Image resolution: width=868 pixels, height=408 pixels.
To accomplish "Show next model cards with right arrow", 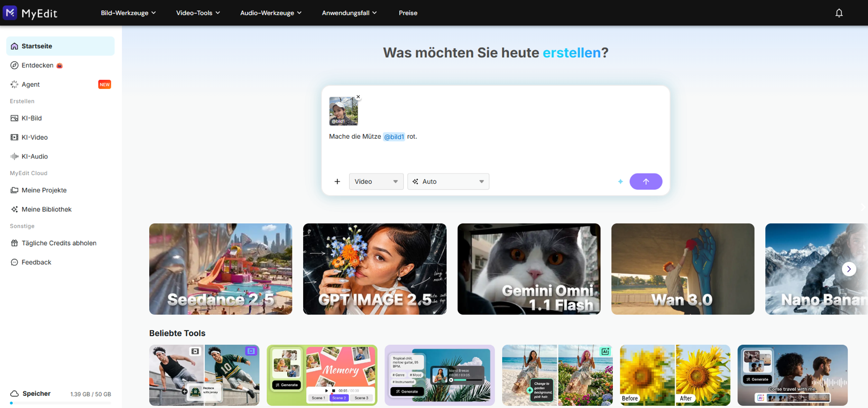I will [849, 269].
